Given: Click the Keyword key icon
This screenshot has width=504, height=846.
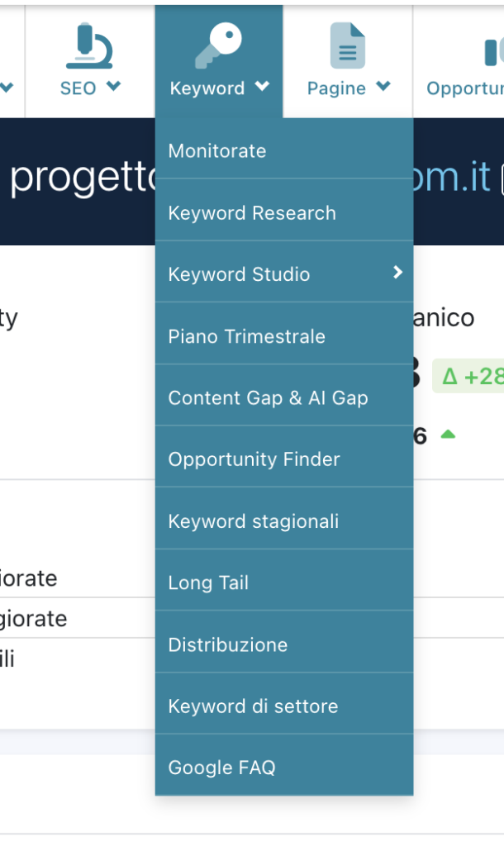Looking at the screenshot, I should pyautogui.click(x=218, y=45).
